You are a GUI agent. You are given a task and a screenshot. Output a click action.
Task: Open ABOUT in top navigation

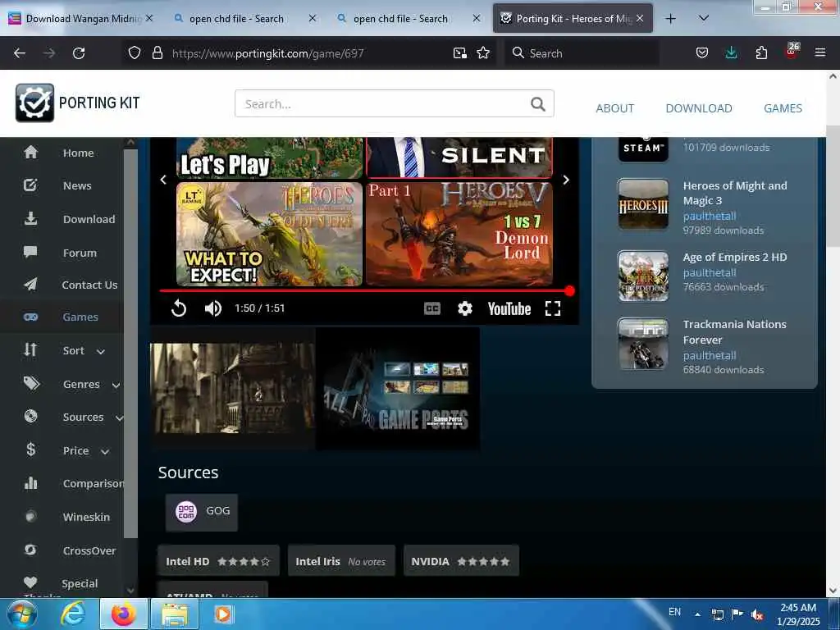coord(615,108)
